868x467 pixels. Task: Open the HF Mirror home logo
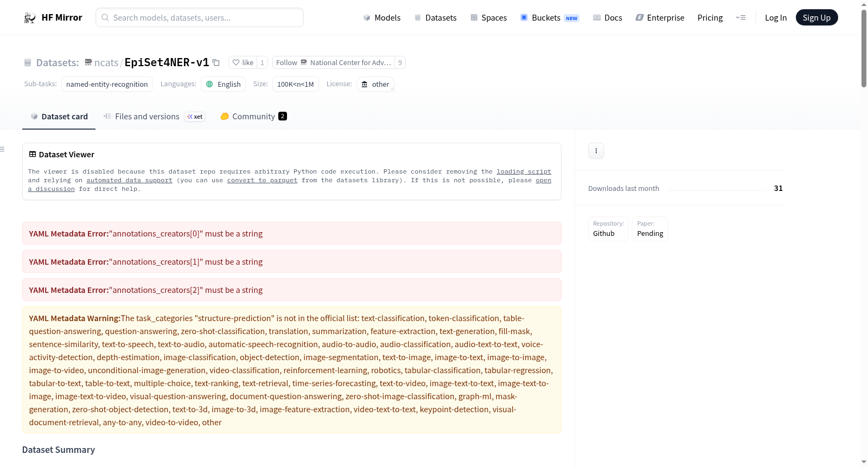click(53, 17)
